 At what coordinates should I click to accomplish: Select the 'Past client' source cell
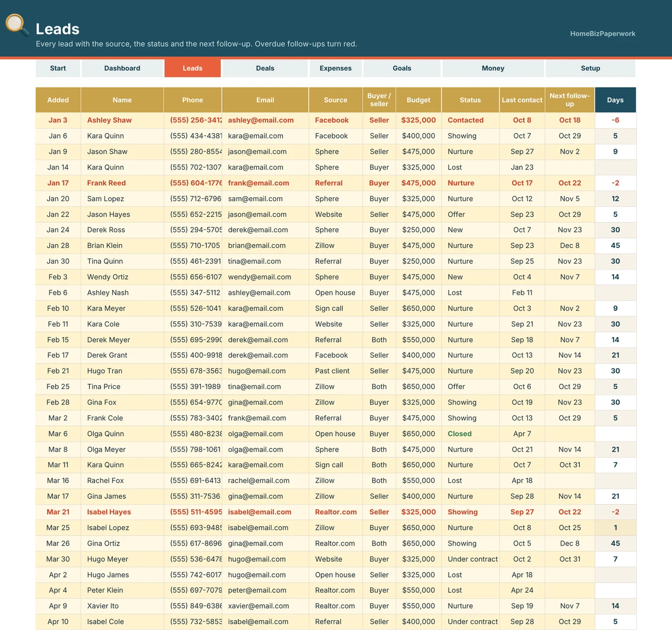click(x=335, y=371)
